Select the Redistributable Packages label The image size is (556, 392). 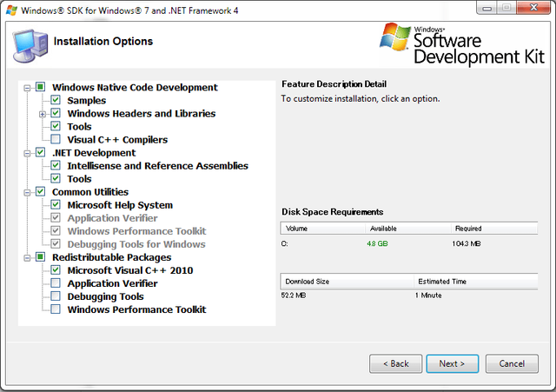coord(112,257)
